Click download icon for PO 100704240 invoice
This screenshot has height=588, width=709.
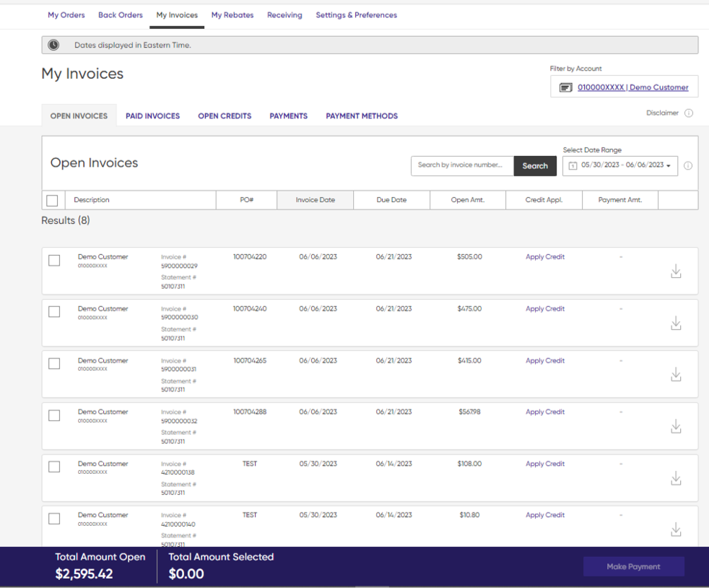point(676,323)
